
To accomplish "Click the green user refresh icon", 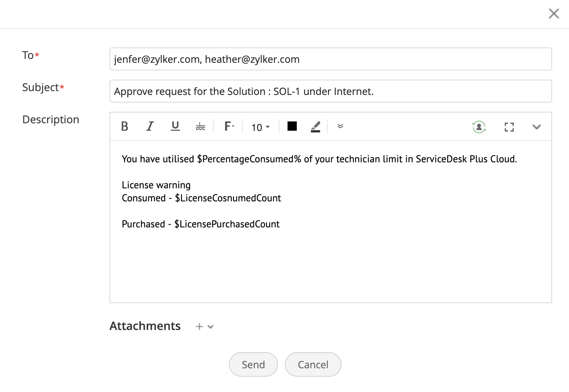I will 479,127.
